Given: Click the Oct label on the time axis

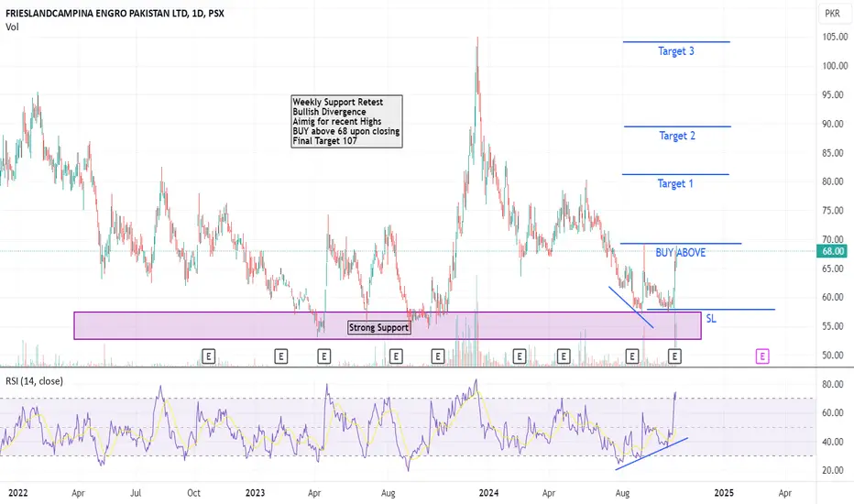Looking at the screenshot, I should [x=194, y=493].
